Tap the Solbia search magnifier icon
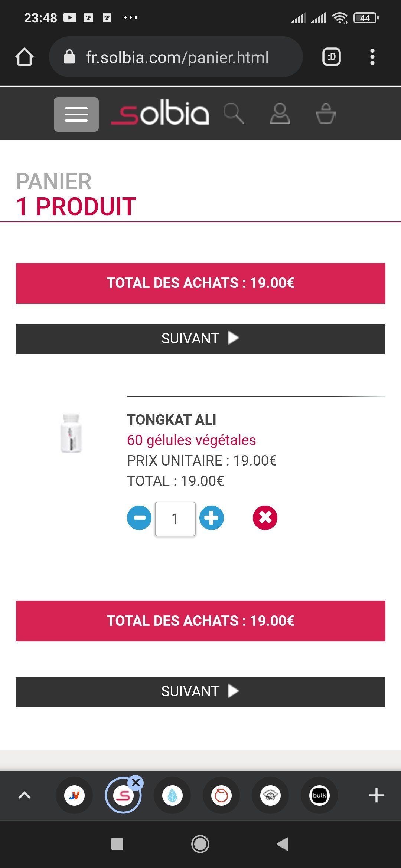401x868 pixels. [x=234, y=114]
